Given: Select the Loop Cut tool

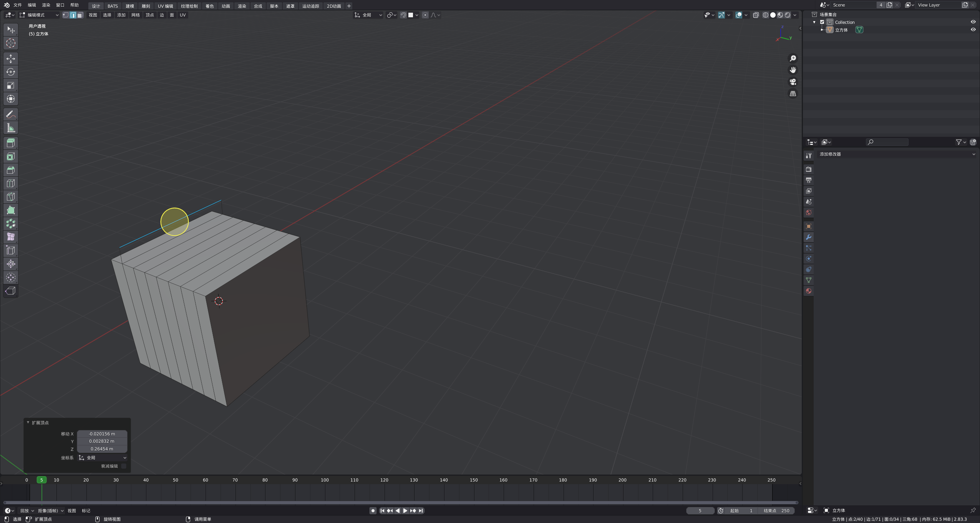Looking at the screenshot, I should (x=11, y=183).
